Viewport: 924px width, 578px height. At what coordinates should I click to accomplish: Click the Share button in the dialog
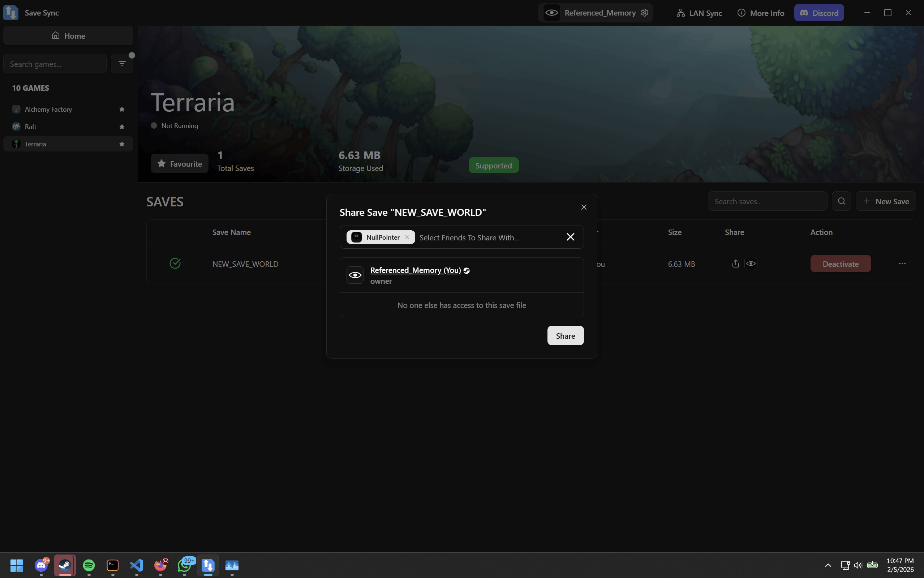[565, 335]
